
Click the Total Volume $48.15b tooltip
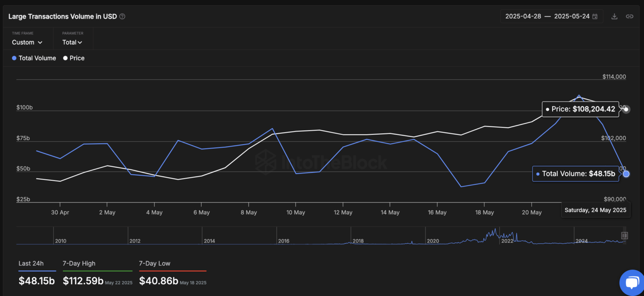[x=576, y=174]
